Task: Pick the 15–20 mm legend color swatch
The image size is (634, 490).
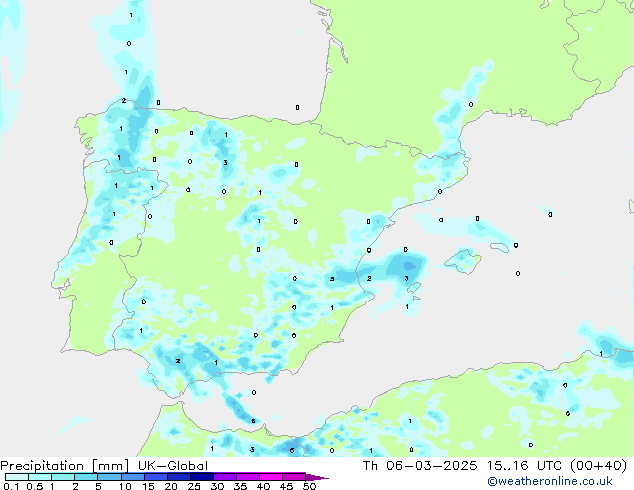Action: (155, 477)
